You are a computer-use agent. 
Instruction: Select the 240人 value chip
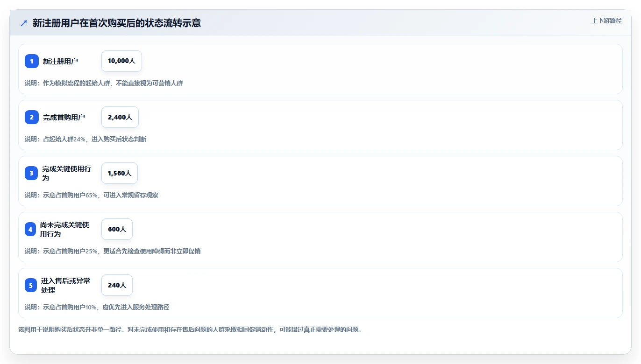tap(117, 285)
